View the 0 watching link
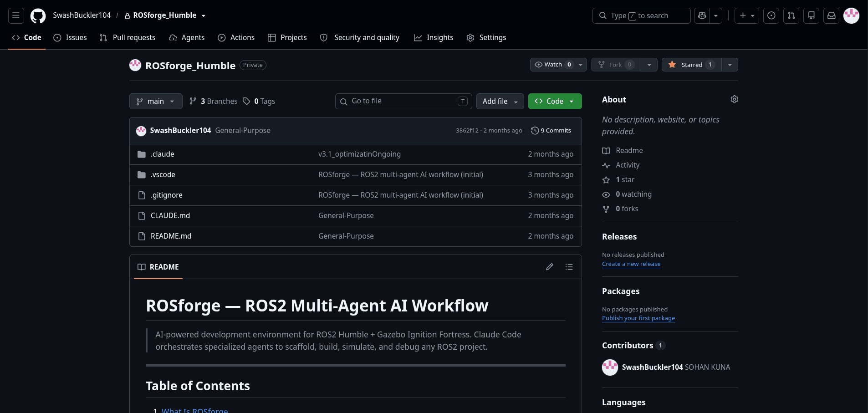 627,194
